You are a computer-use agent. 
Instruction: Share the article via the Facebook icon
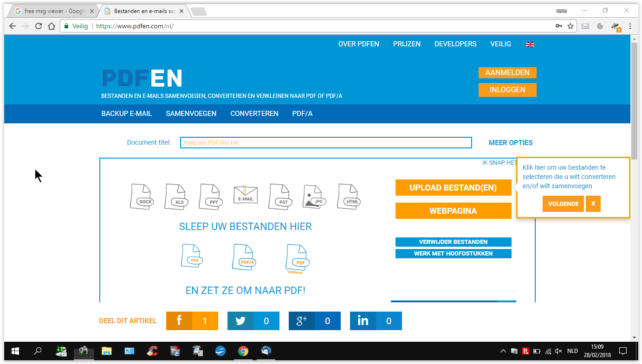(x=179, y=321)
